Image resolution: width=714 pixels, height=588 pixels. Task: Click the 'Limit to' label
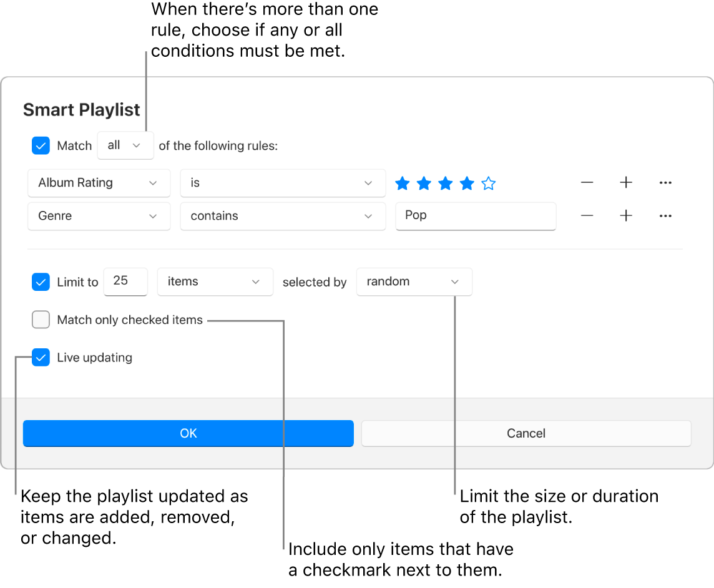pyautogui.click(x=77, y=282)
